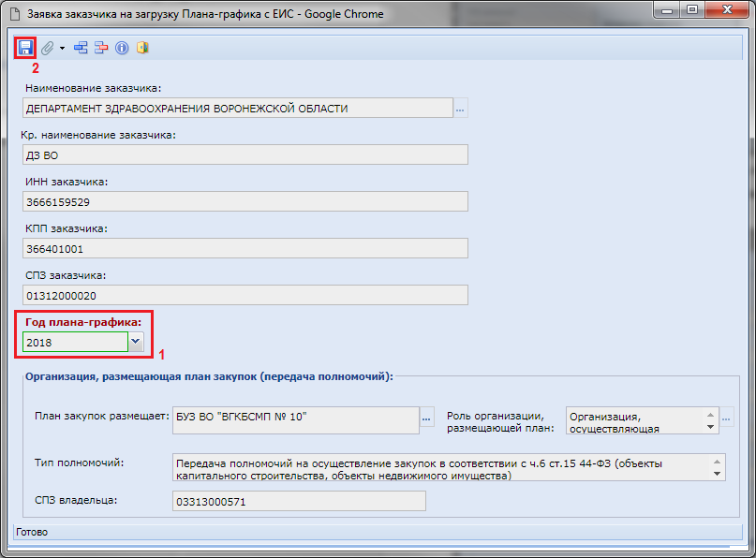Click the blue hierarchy tree toolbar icon
The height and width of the screenshot is (558, 756).
click(82, 48)
